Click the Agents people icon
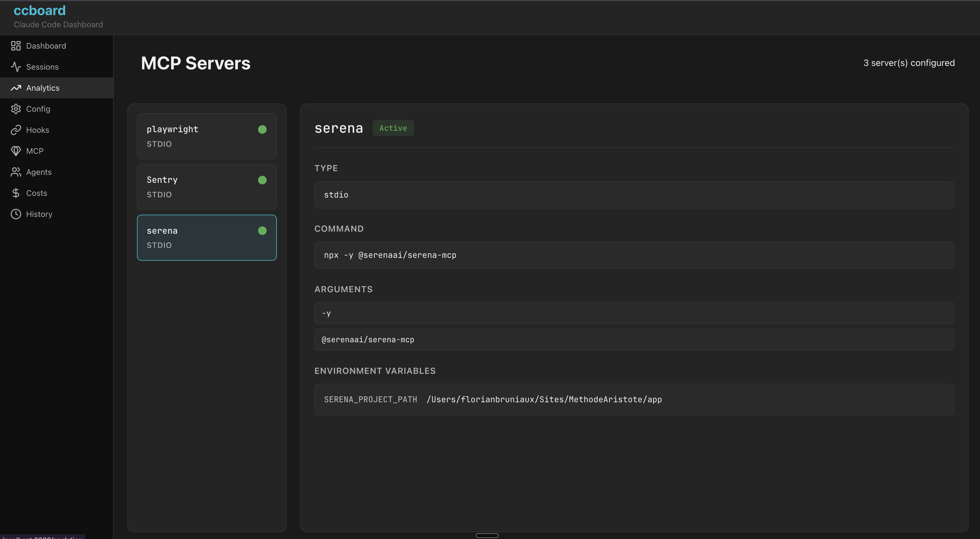 (x=16, y=172)
